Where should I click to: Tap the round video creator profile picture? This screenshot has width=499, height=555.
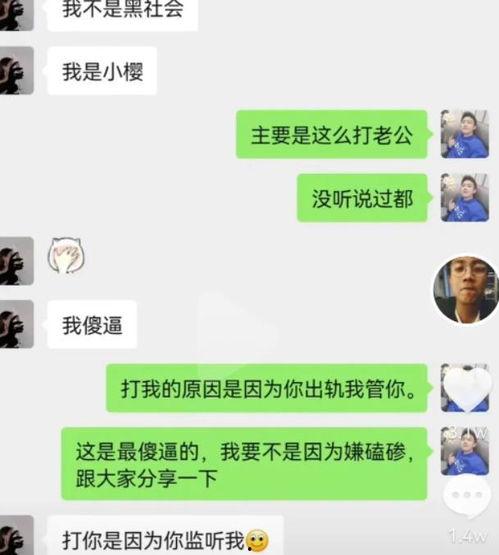click(x=466, y=290)
